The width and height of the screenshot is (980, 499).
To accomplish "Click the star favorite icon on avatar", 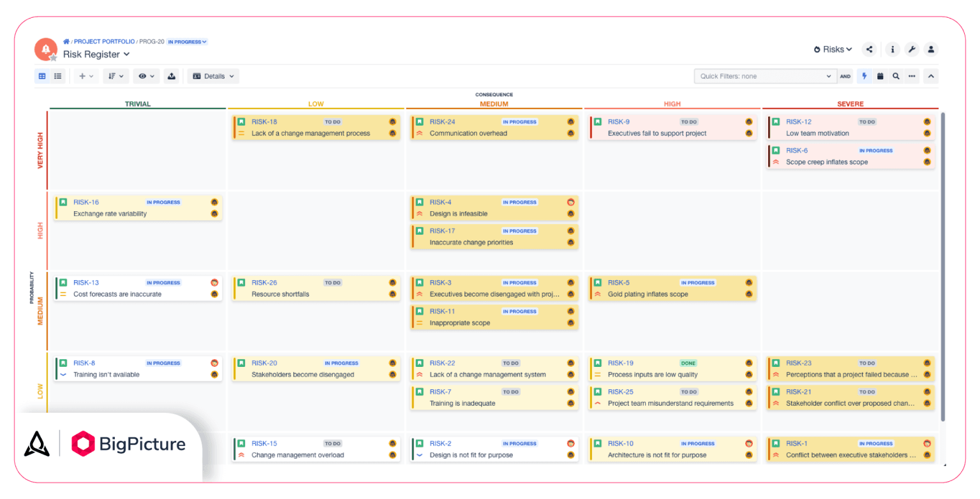I will (x=54, y=58).
